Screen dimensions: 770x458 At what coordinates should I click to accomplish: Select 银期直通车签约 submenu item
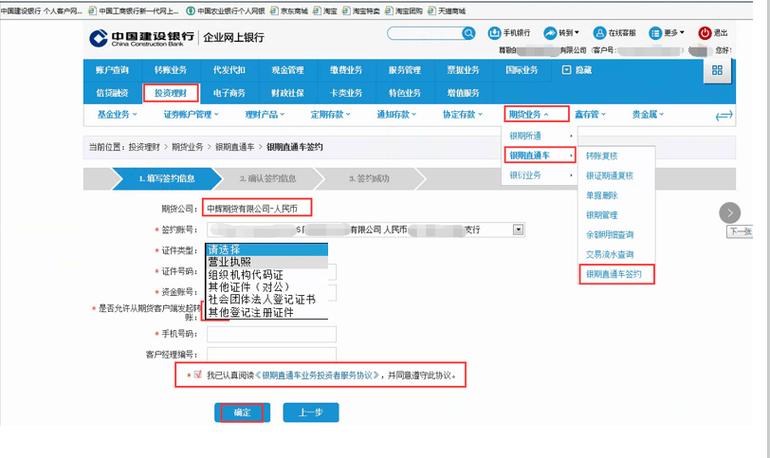pos(617,274)
